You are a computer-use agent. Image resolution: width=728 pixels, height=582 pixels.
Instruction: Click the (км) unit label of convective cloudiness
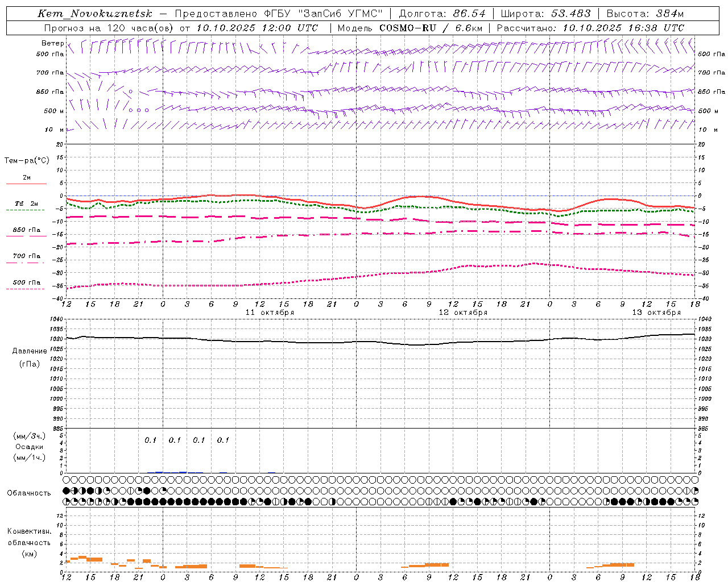point(29,554)
